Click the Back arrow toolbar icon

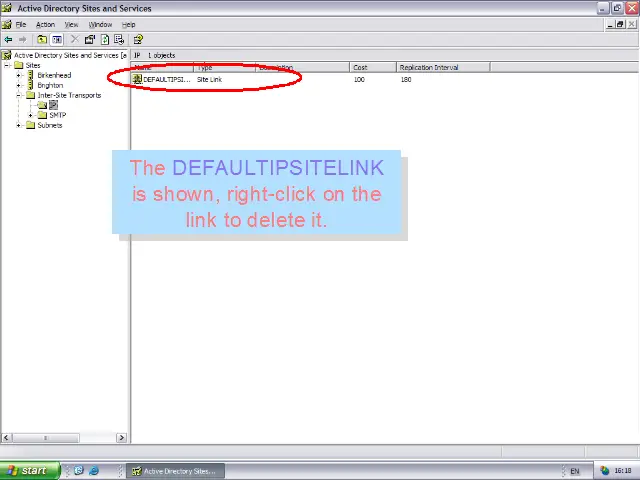[8, 40]
